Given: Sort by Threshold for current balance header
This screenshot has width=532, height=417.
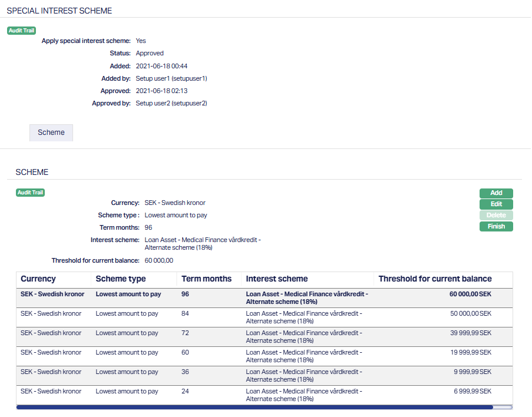Looking at the screenshot, I should (x=435, y=279).
